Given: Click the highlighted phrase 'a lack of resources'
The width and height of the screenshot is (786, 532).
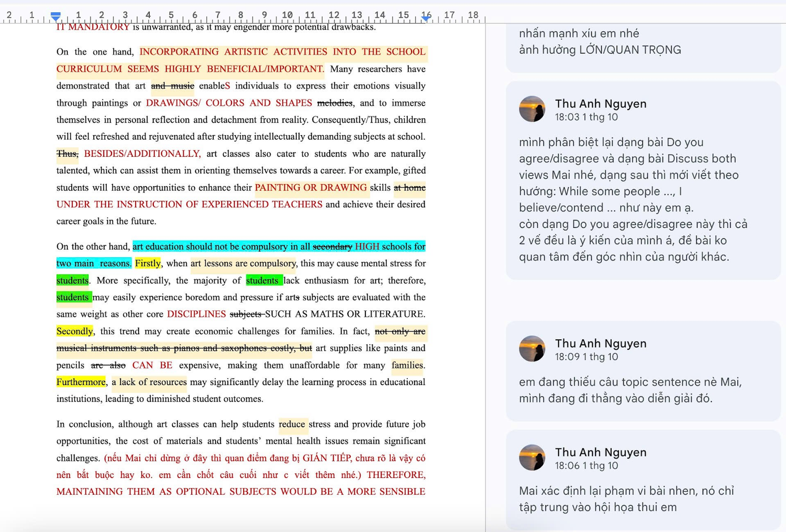Looking at the screenshot, I should coord(149,382).
